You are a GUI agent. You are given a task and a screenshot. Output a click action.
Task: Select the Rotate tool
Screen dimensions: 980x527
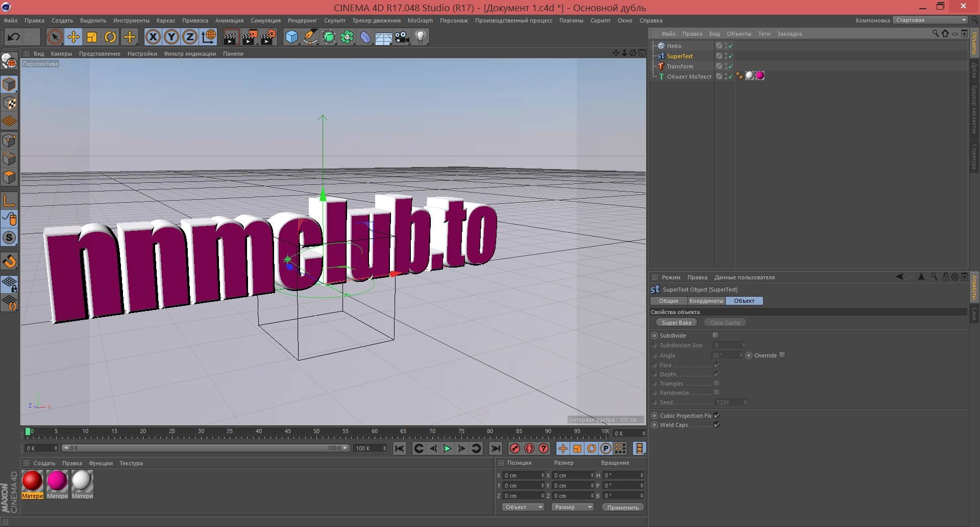point(110,37)
